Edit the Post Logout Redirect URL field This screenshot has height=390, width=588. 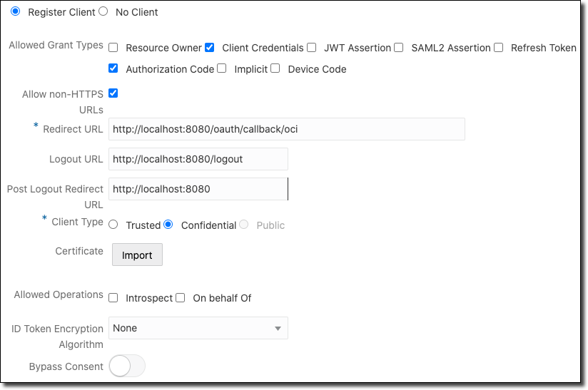point(198,189)
